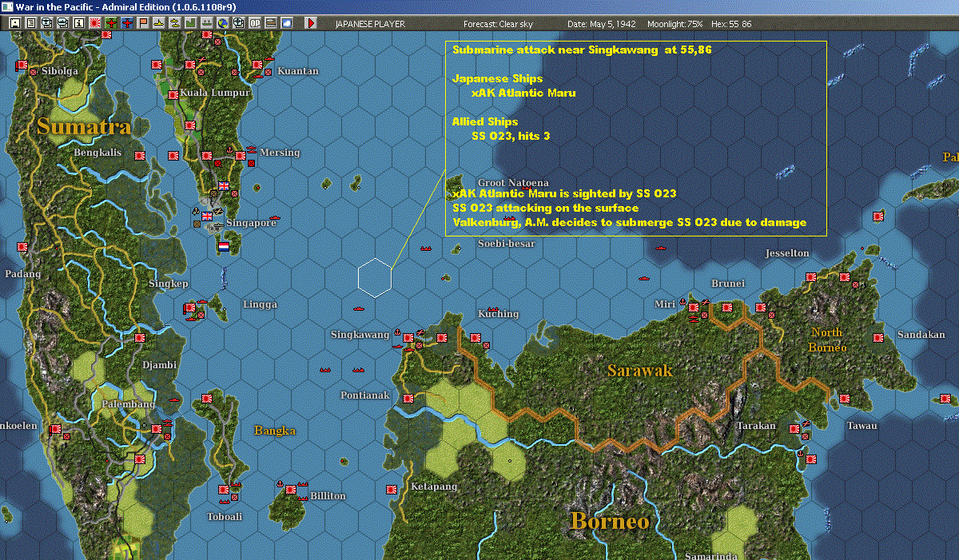Click the Mersing map label
Viewport: 959px width, 560px height.
[280, 153]
